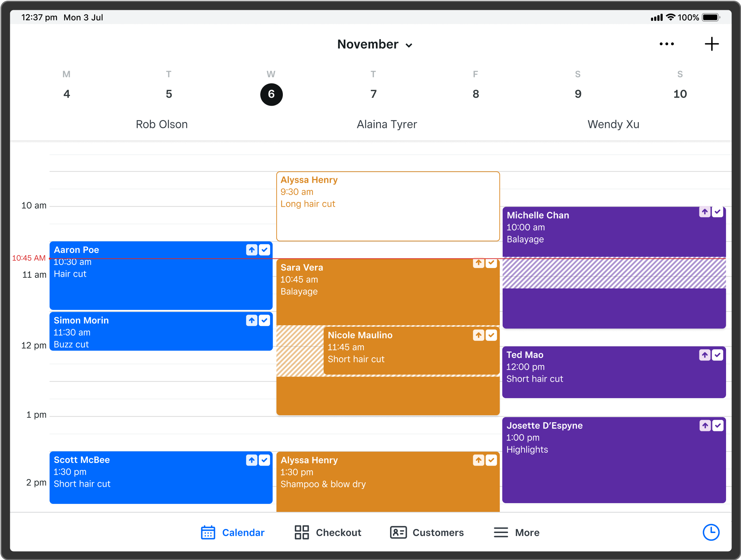Toggle the checkmark on Josette D'Espyne's appointment

[x=718, y=425]
